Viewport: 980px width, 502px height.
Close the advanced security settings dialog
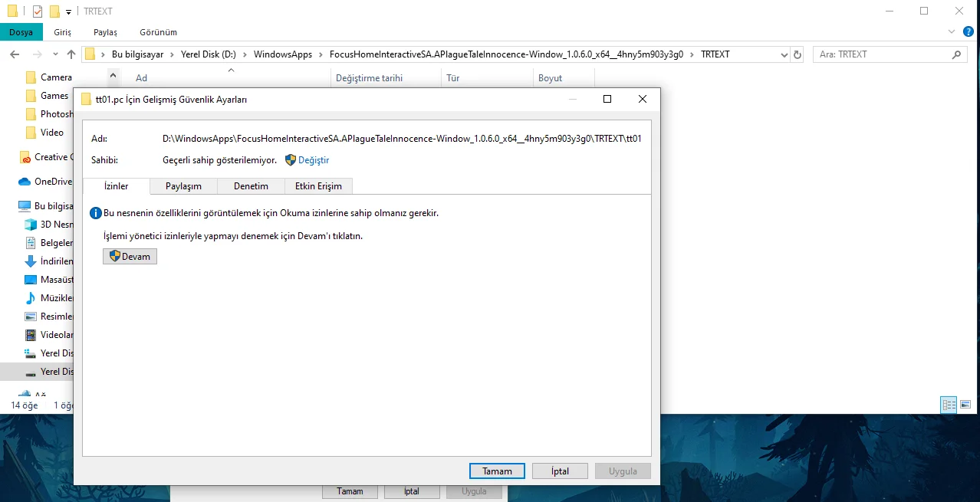pyautogui.click(x=643, y=99)
